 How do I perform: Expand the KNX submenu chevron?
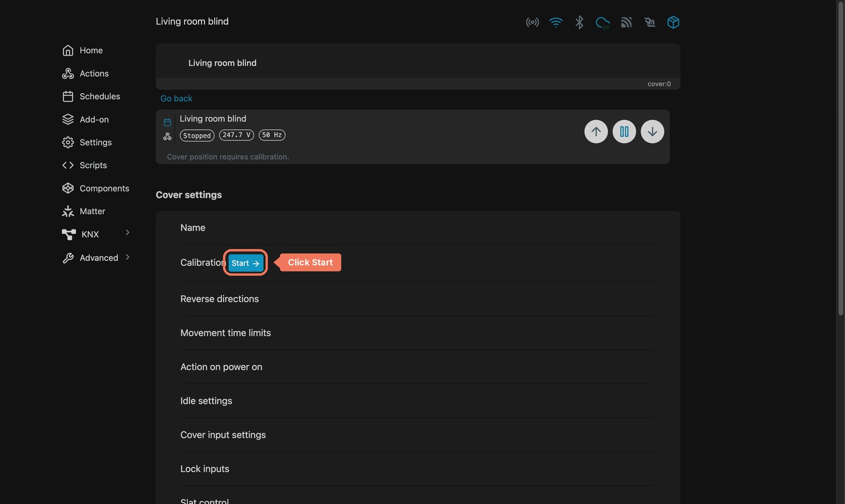(x=127, y=233)
